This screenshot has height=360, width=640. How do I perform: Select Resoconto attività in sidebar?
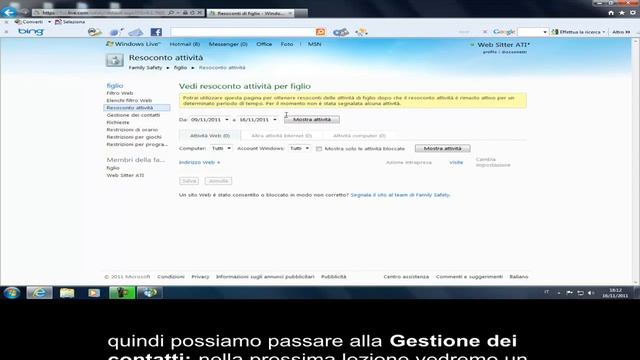click(x=137, y=108)
